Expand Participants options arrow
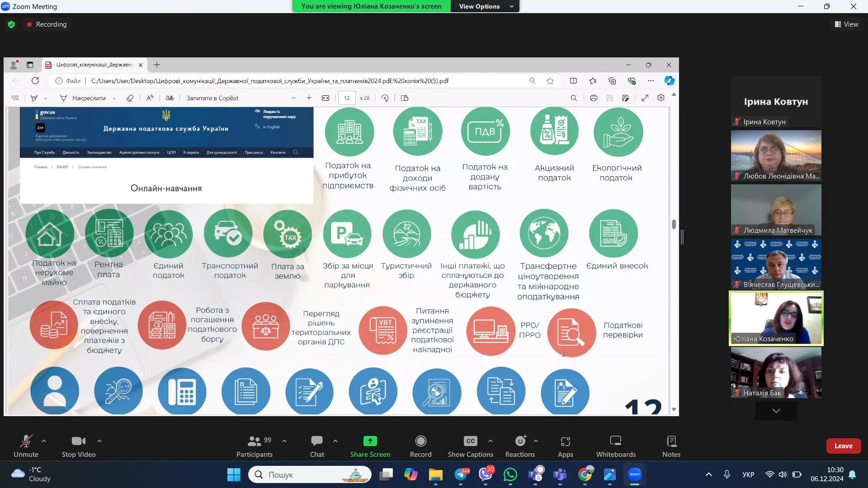 [x=284, y=441]
